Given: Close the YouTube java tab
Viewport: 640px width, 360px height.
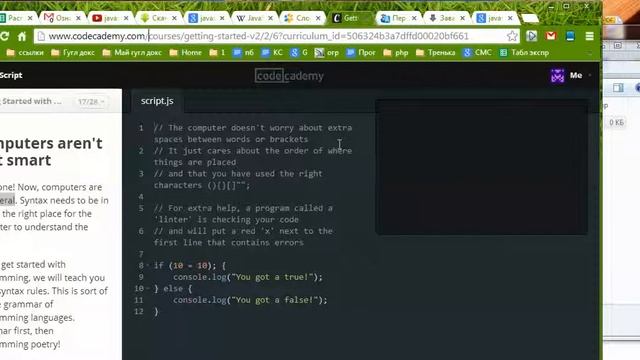Looking at the screenshot, I should (x=126, y=18).
